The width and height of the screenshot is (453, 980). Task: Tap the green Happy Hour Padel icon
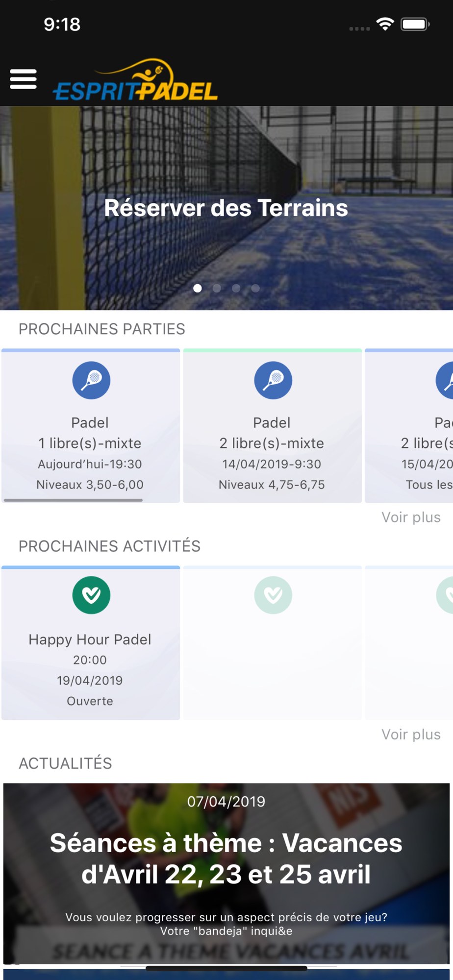[x=91, y=595]
